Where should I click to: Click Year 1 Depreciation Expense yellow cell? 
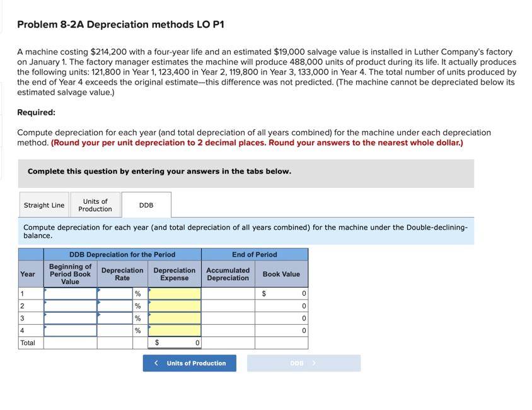(175, 293)
